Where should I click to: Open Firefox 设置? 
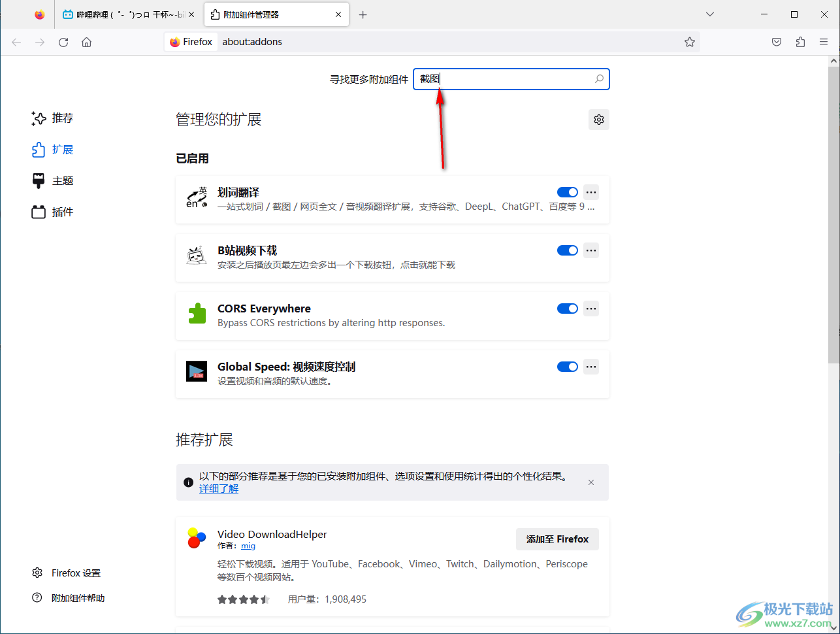pyautogui.click(x=67, y=573)
